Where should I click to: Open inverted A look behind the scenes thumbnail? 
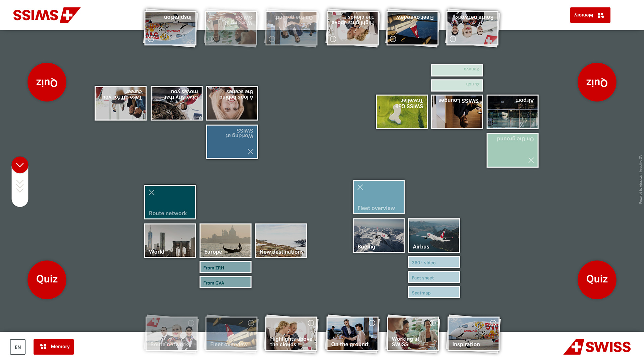(232, 103)
